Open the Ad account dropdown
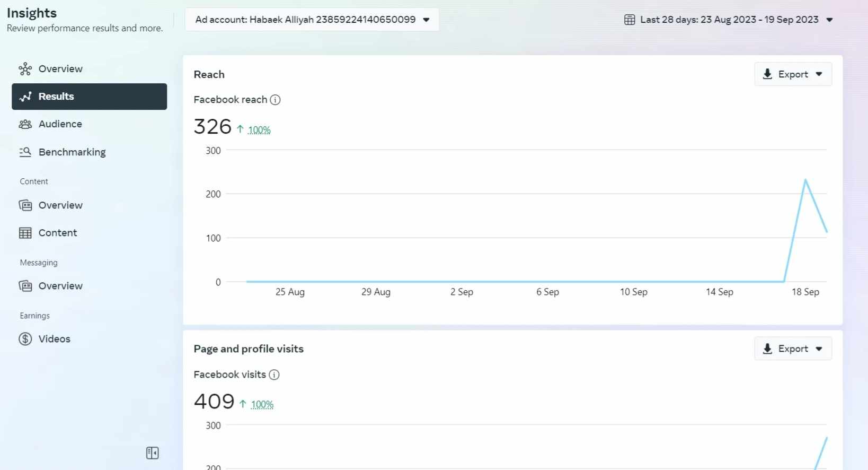The image size is (868, 470). coord(312,20)
